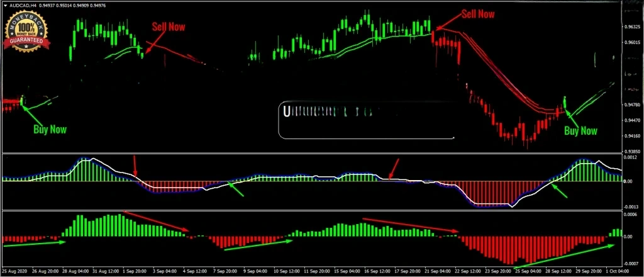Select the Buy Now label below the badge
This screenshot has height=277, width=644.
(x=49, y=129)
